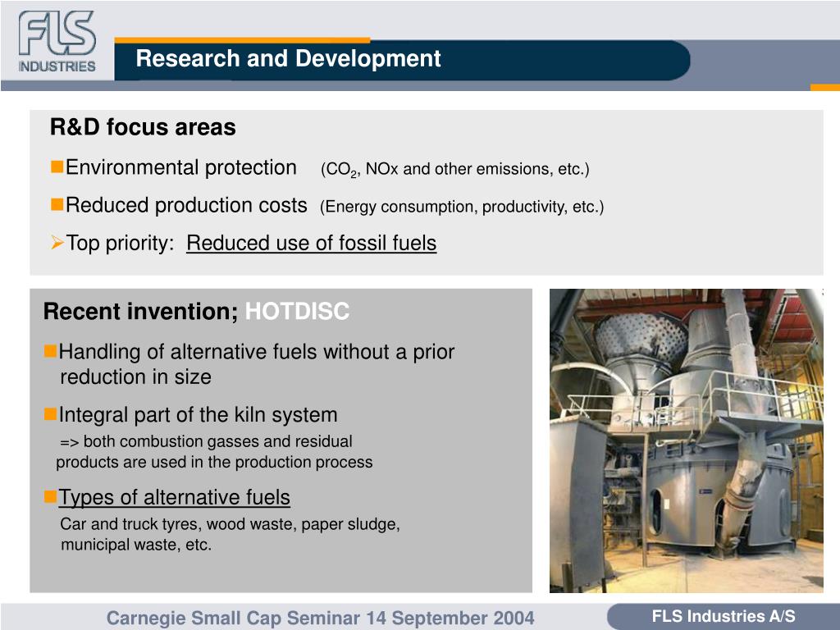Screen dimensions: 840x630
Task: Click orange bullet beside Environmental protection
Action: coord(57,167)
